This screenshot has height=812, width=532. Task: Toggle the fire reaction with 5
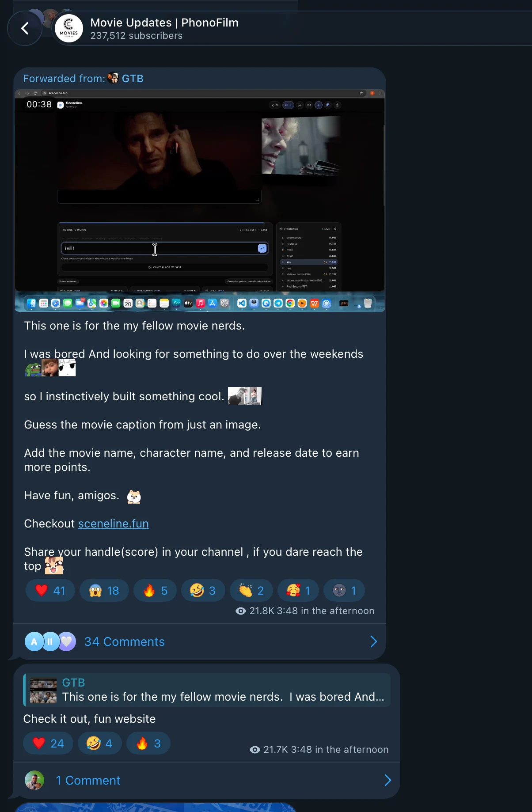pyautogui.click(x=155, y=591)
